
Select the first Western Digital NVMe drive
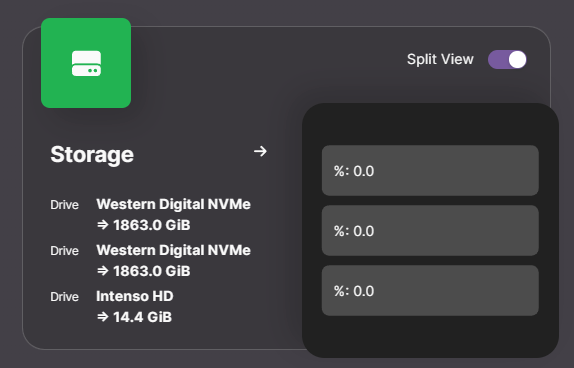coord(173,204)
